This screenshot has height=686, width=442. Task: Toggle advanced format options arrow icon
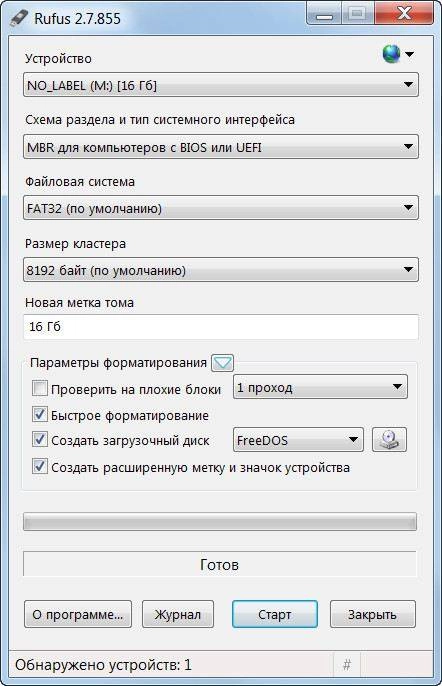click(222, 363)
